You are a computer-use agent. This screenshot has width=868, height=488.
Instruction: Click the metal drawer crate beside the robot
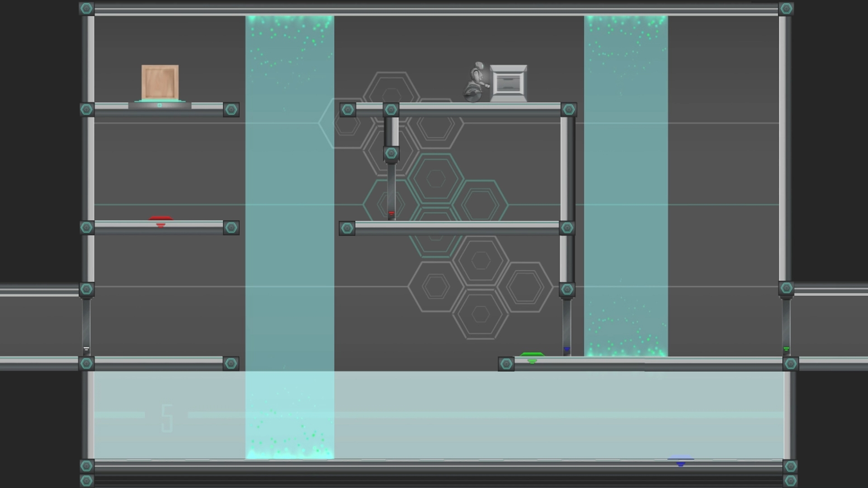click(509, 83)
